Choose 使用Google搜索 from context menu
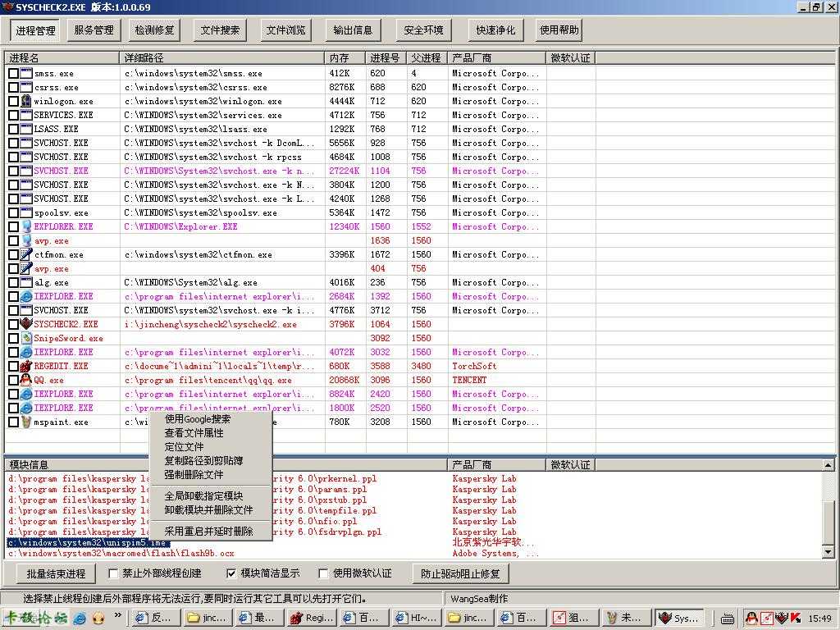Viewport: 840px width, 630px height. pos(211,419)
